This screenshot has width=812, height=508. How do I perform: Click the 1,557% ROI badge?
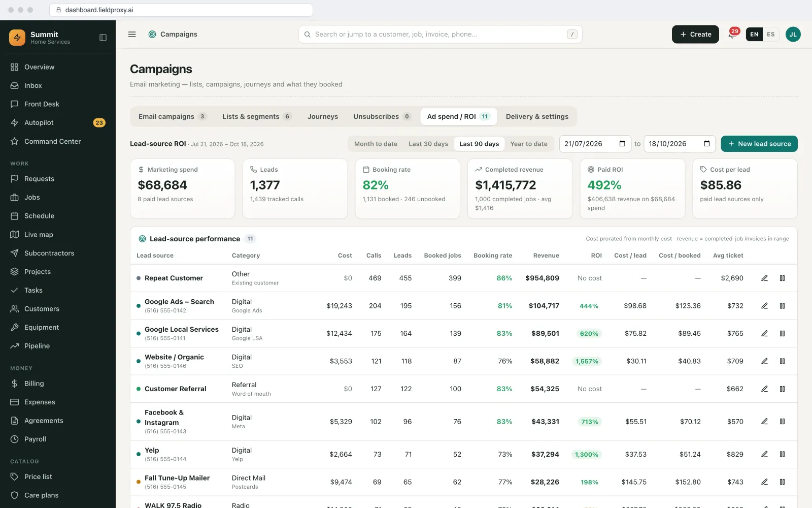(x=587, y=362)
